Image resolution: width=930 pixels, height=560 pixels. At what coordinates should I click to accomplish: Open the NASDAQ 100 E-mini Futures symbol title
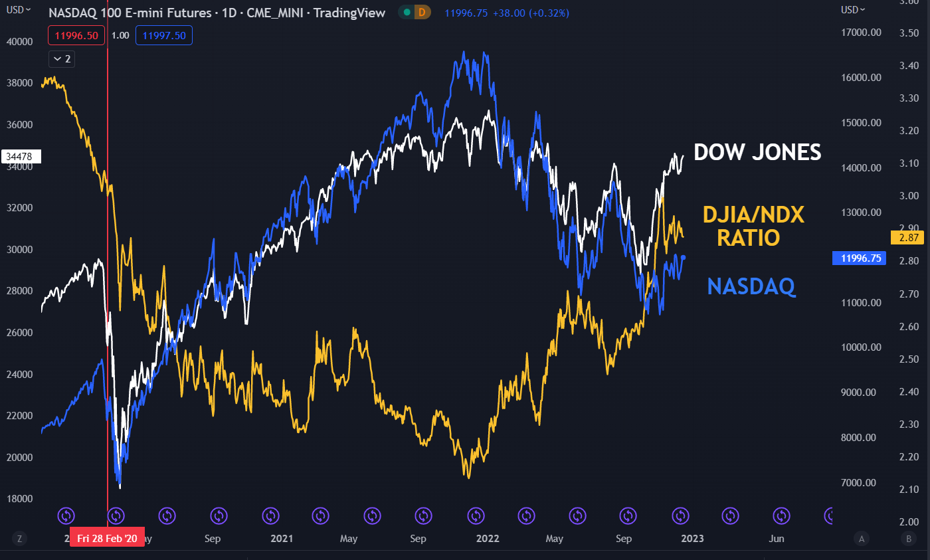click(x=217, y=13)
